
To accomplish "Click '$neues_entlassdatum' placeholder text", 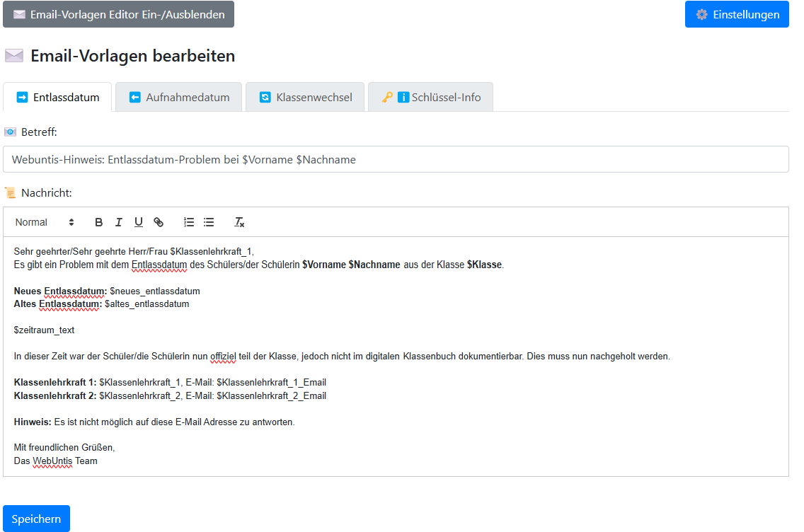I will (x=155, y=291).
